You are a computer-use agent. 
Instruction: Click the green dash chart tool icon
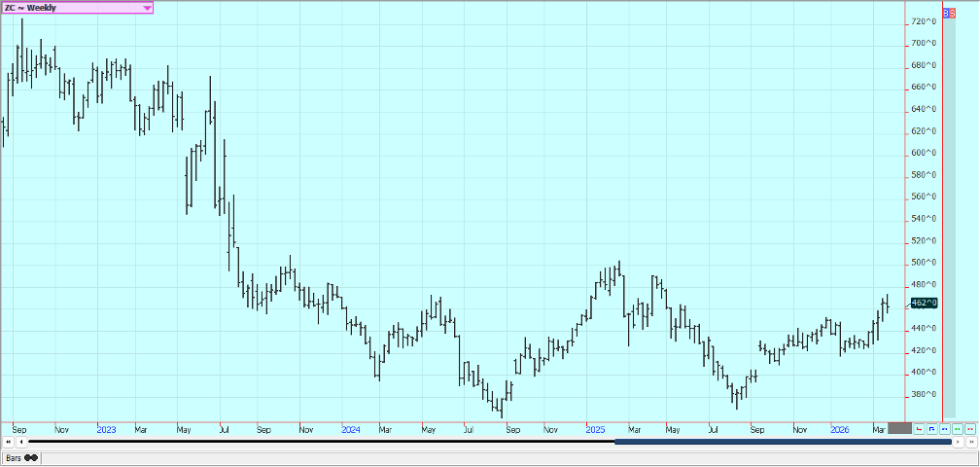(958, 428)
